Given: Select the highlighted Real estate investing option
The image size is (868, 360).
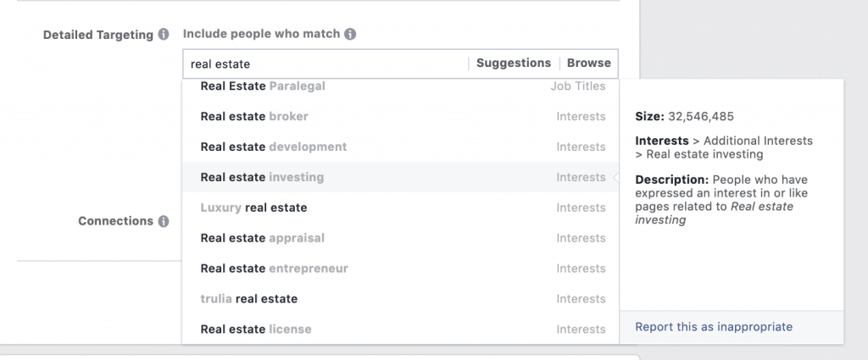Looking at the screenshot, I should pyautogui.click(x=400, y=178).
